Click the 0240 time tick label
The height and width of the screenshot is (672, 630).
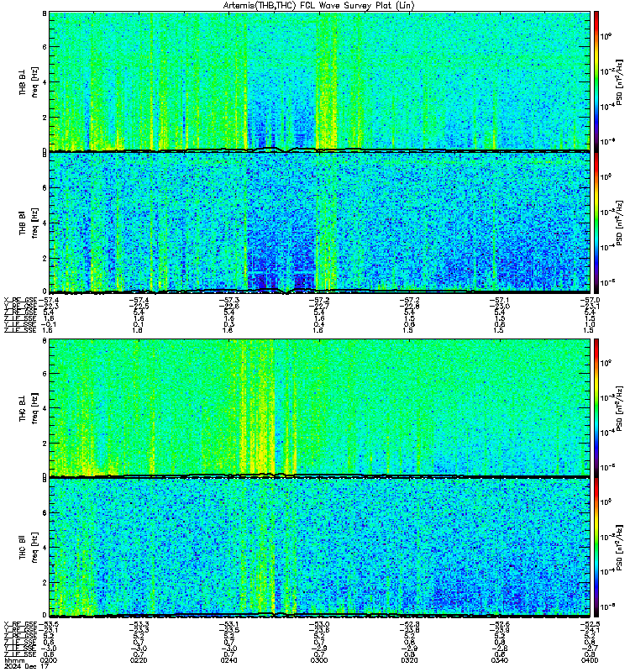coord(228,660)
